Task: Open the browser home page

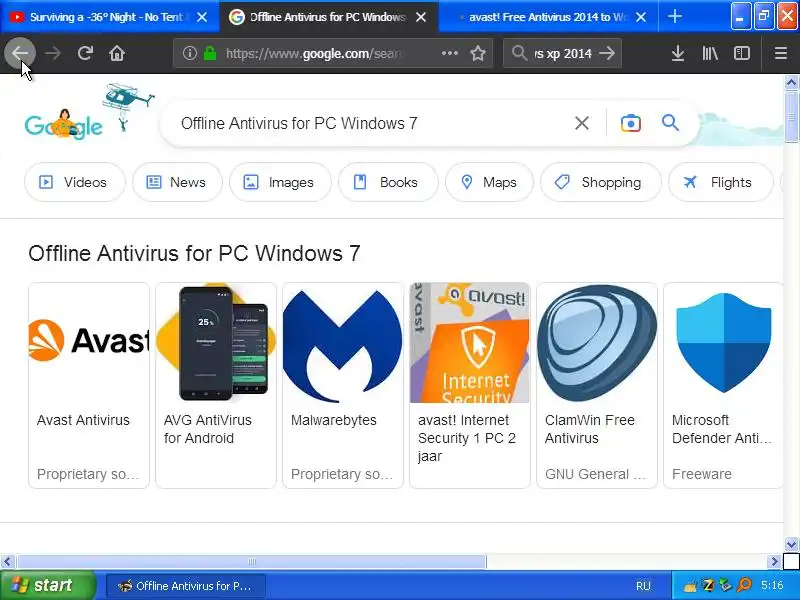Action: point(117,53)
